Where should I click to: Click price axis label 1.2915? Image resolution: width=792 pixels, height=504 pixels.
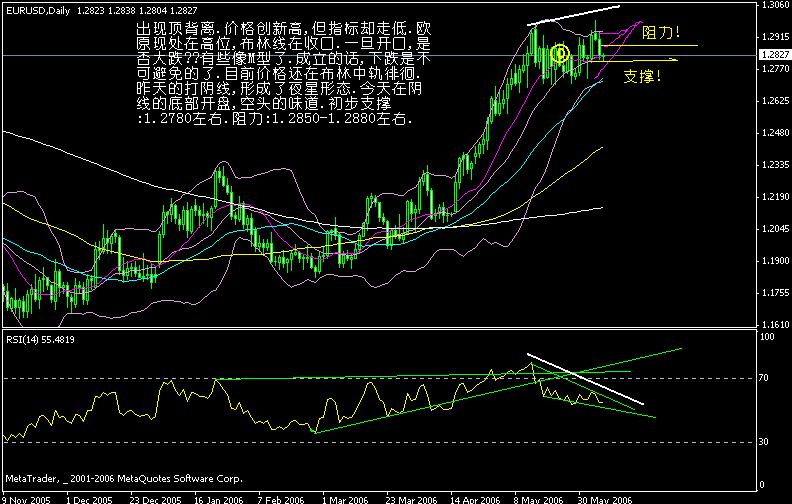(x=775, y=37)
